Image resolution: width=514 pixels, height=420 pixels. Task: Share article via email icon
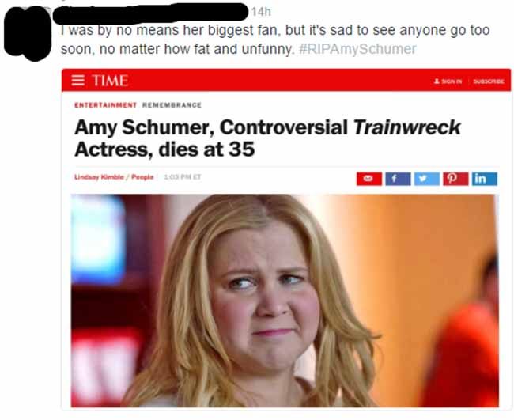point(369,179)
